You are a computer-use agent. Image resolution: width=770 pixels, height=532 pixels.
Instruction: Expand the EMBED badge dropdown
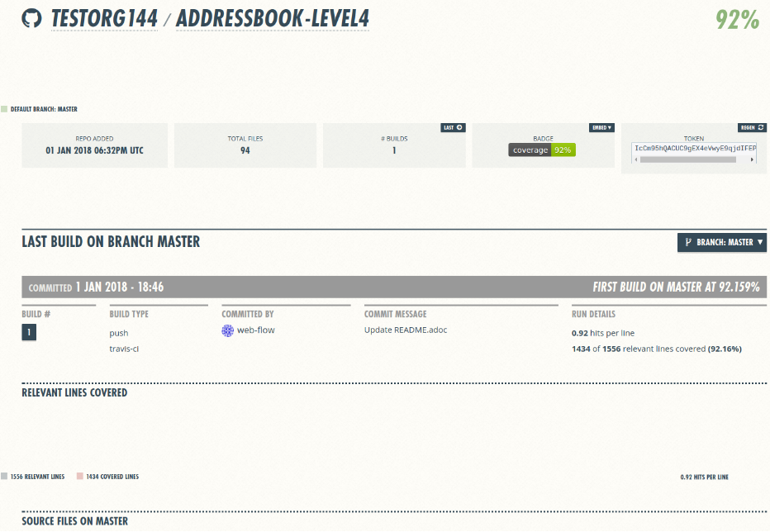pyautogui.click(x=601, y=128)
